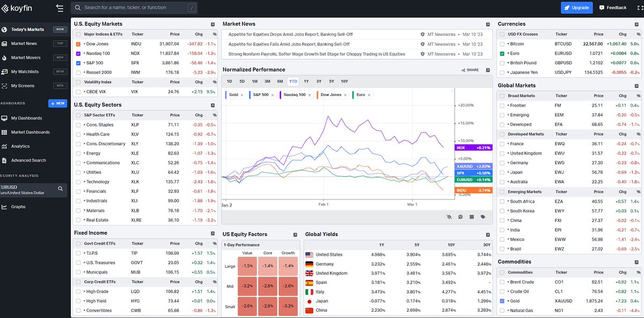Select the 1D chart range
Viewport: 644px width, 318px height.
coord(230,82)
